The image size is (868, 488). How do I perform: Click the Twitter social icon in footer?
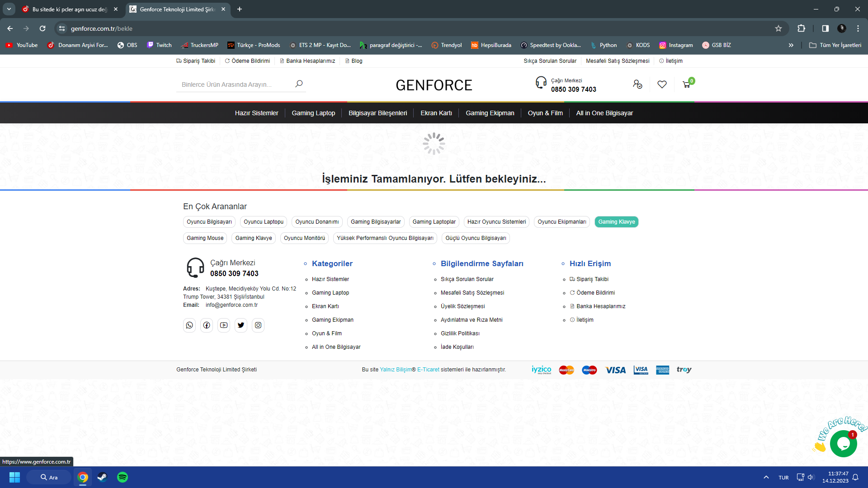(241, 325)
